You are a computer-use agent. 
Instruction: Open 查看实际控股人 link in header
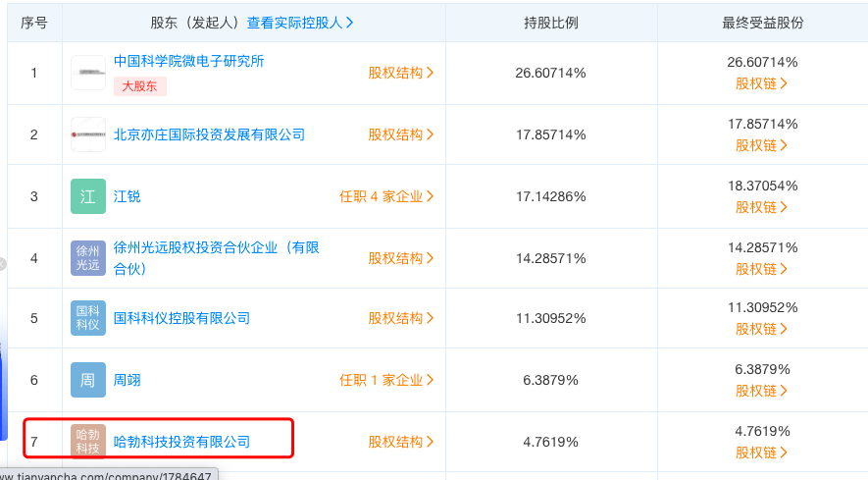(300, 22)
